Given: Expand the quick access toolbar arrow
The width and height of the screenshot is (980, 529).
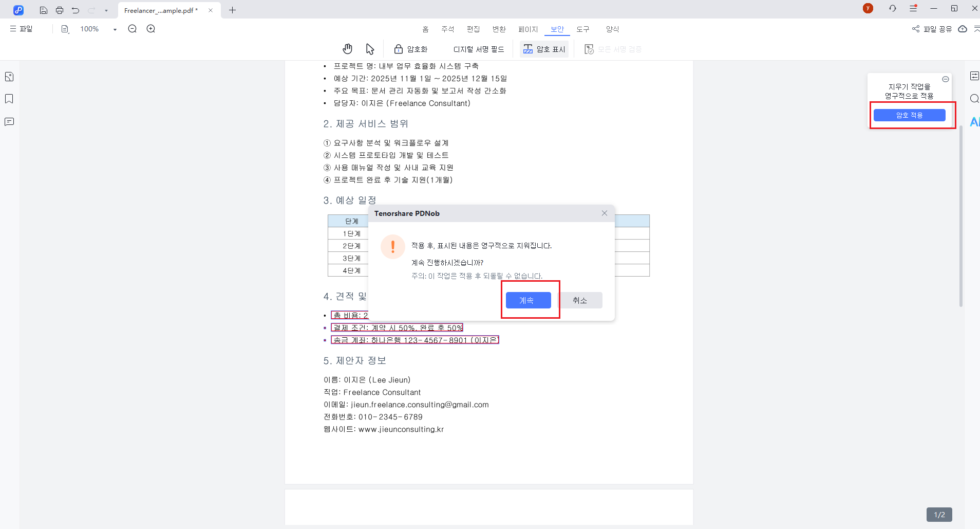Looking at the screenshot, I should tap(106, 10).
